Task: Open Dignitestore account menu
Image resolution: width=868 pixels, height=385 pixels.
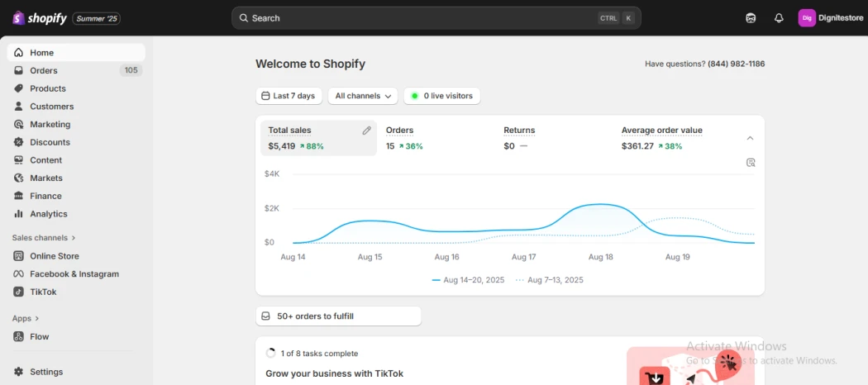Action: point(831,18)
